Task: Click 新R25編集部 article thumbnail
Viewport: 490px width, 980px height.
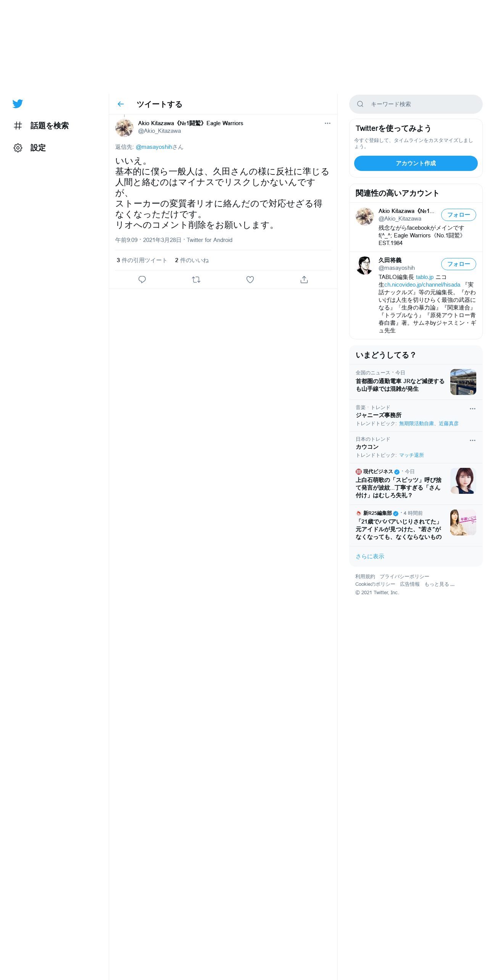Action: [x=463, y=522]
